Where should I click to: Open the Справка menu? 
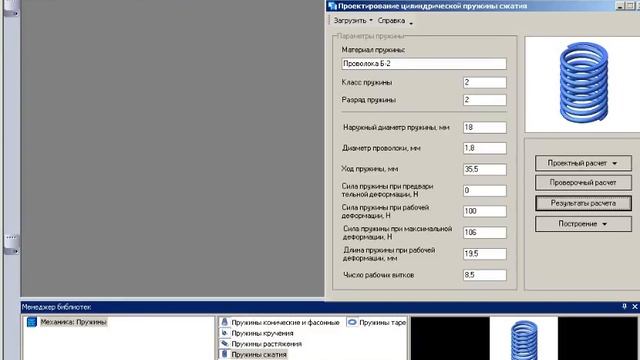[391, 20]
